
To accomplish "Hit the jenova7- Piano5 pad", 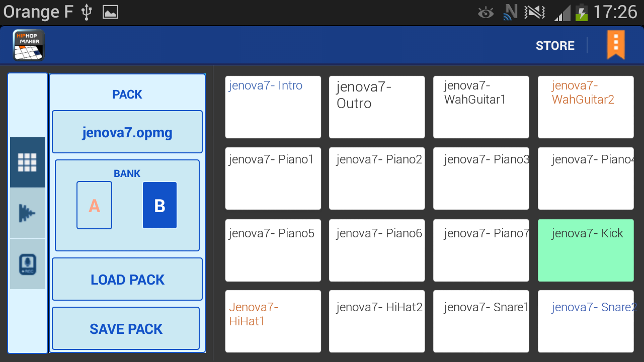I will (273, 250).
